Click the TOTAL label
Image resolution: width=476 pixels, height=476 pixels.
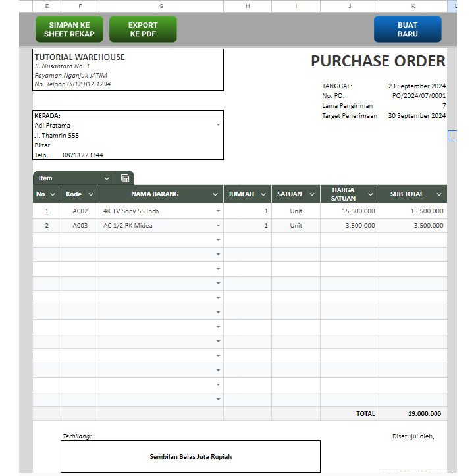365,413
